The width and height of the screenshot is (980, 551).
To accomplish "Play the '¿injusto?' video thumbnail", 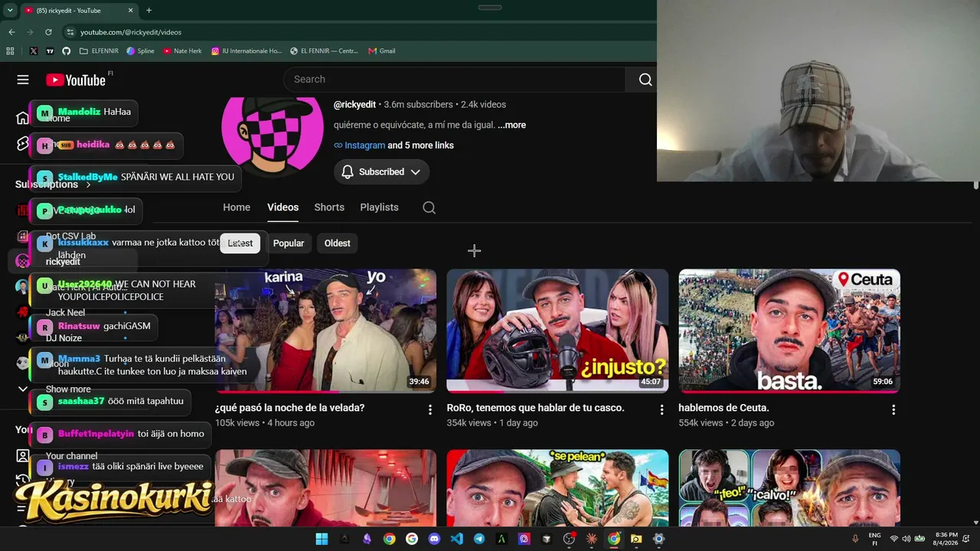I will (557, 331).
